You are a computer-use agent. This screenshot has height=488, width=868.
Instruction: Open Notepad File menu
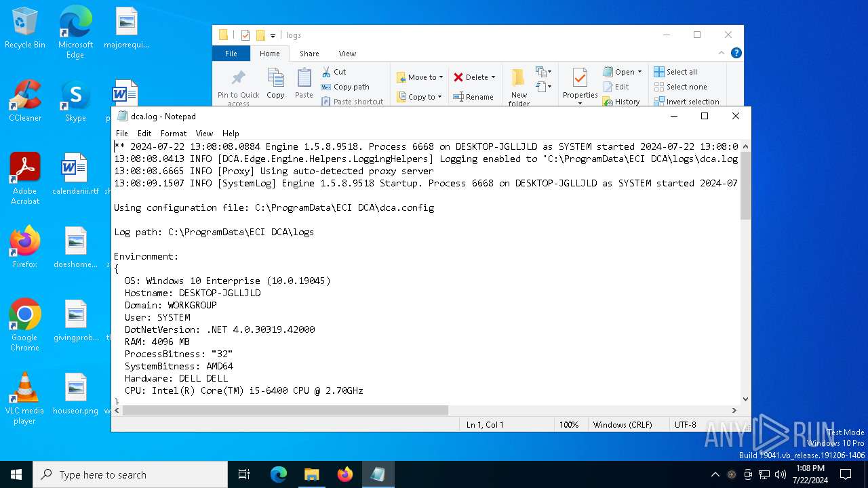(x=121, y=134)
